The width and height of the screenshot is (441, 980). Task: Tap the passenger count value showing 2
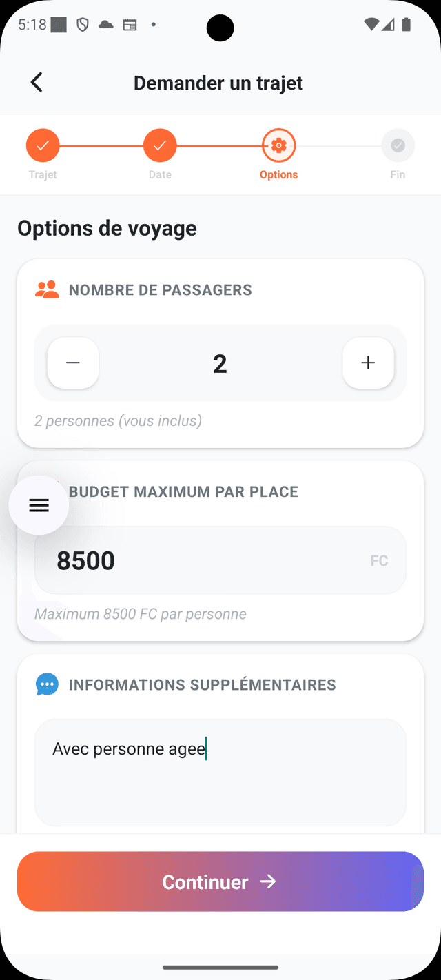click(220, 363)
